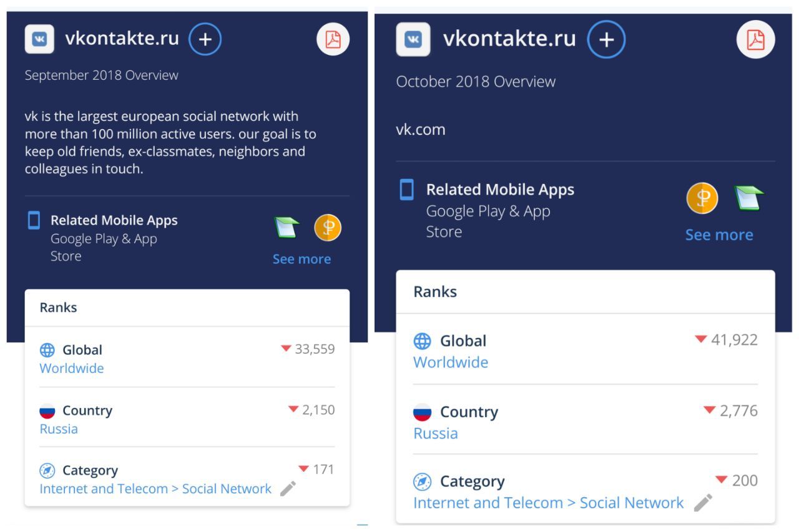Click the globe icon beside Global, September
Image resolution: width=799 pixels, height=532 pixels.
point(48,350)
